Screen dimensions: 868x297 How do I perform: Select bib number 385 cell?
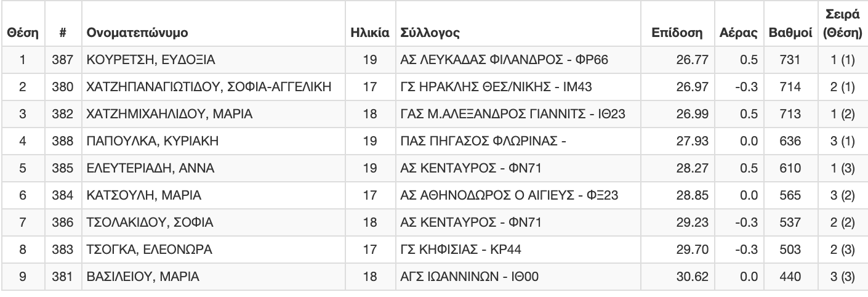(x=63, y=168)
